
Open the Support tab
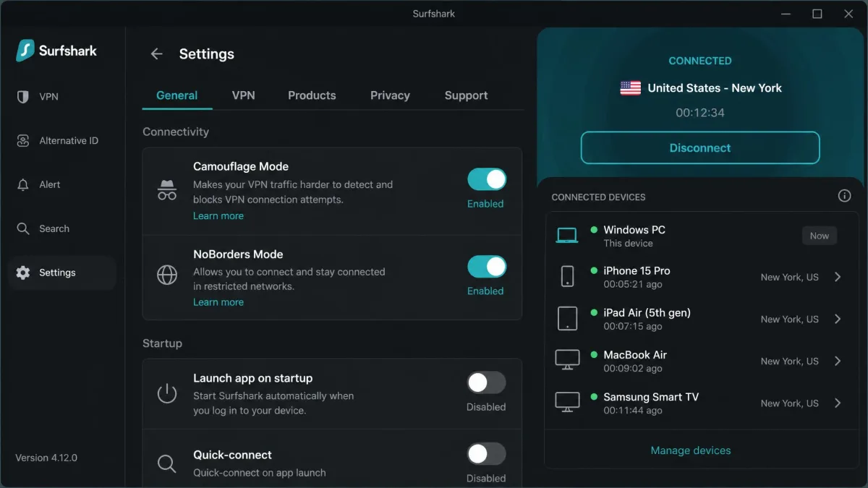pos(466,95)
